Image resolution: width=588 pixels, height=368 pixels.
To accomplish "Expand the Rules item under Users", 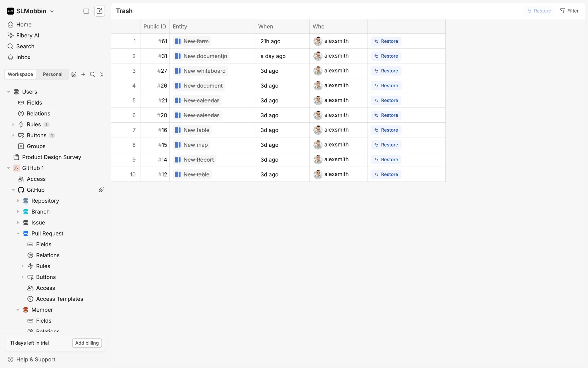I will 13,125.
